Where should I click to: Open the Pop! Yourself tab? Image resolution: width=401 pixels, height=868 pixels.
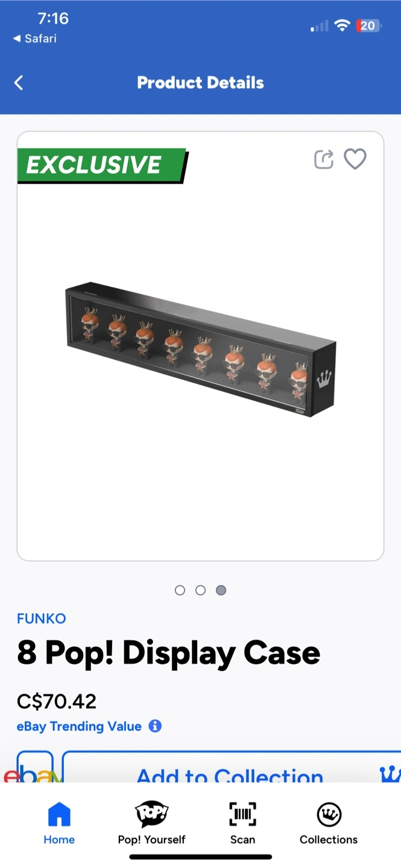pos(151,823)
